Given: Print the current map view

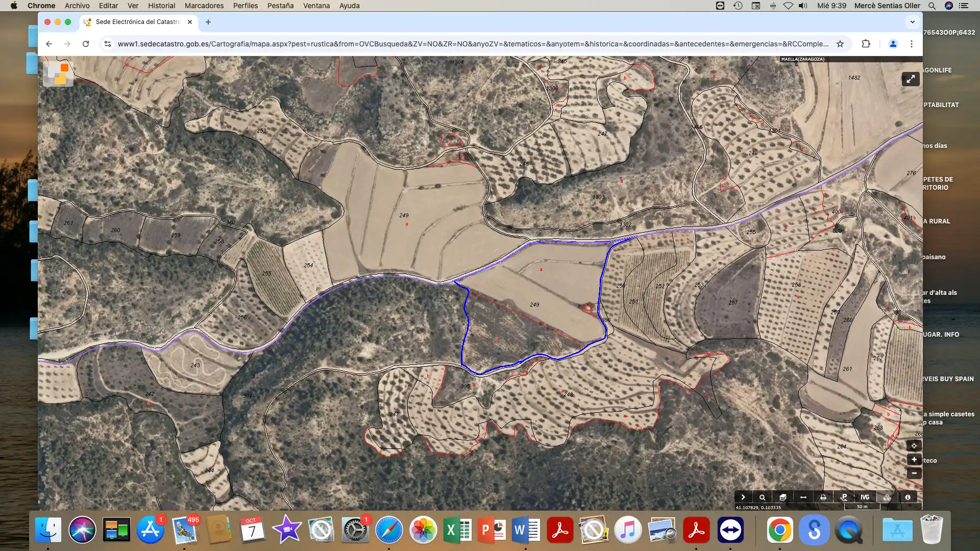Looking at the screenshot, I should pyautogui.click(x=823, y=497).
